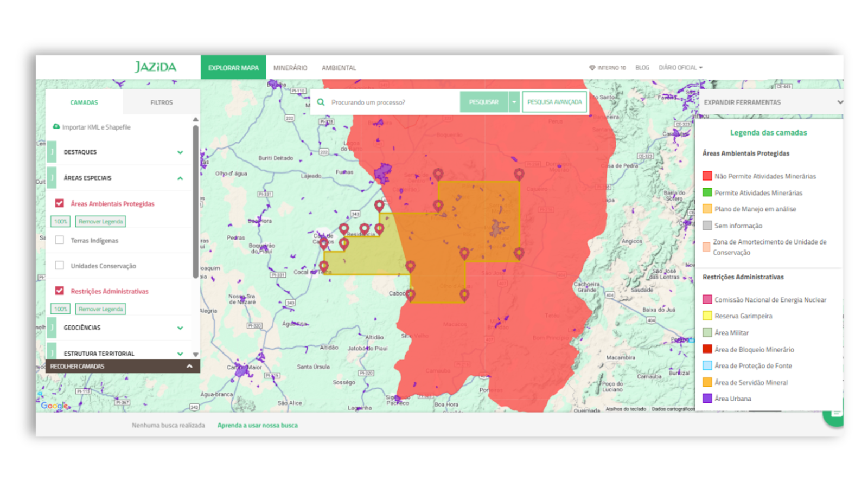The image size is (868, 488).
Task: Expand the Destaques section
Action: 180,152
